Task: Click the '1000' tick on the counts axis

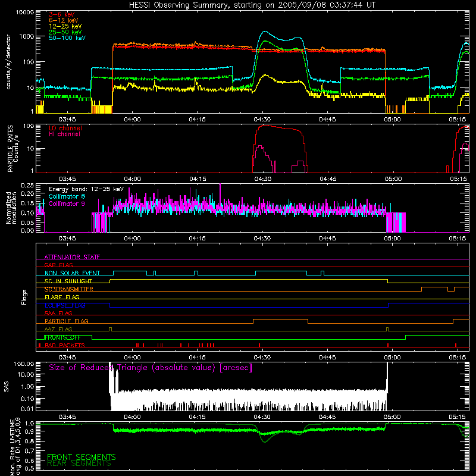Action: (x=27, y=36)
